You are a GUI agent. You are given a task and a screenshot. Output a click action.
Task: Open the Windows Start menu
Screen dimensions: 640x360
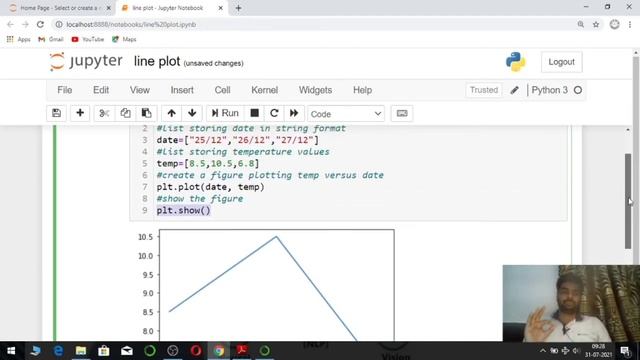(x=11, y=351)
